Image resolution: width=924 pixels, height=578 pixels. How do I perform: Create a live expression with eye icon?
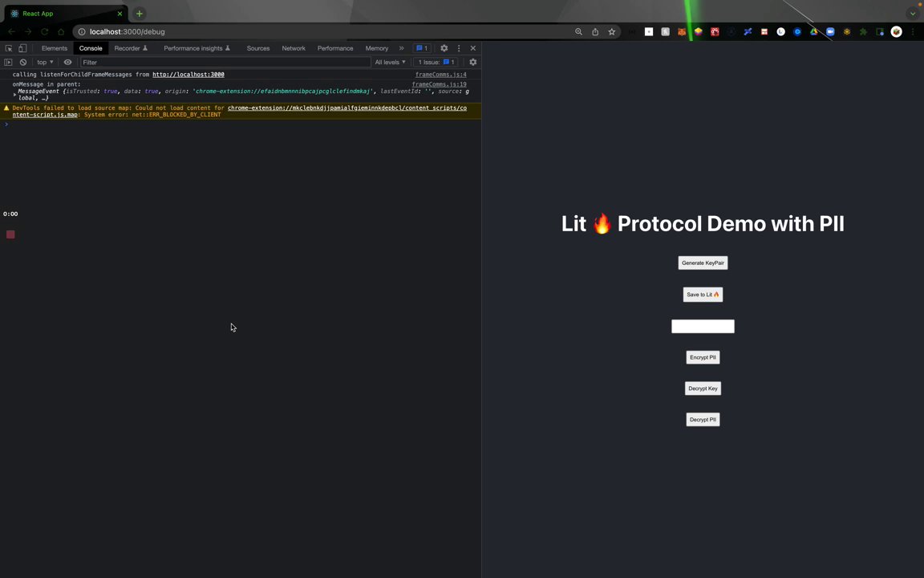67,62
